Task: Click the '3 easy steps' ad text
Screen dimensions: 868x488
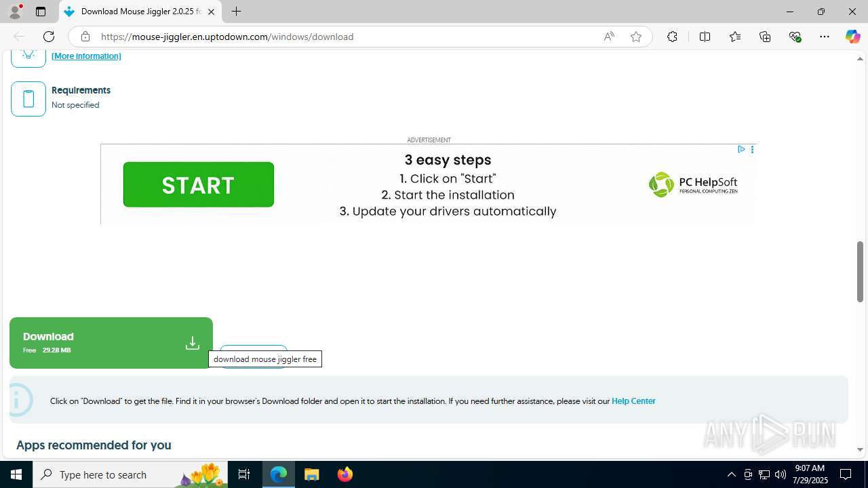Action: coord(448,160)
